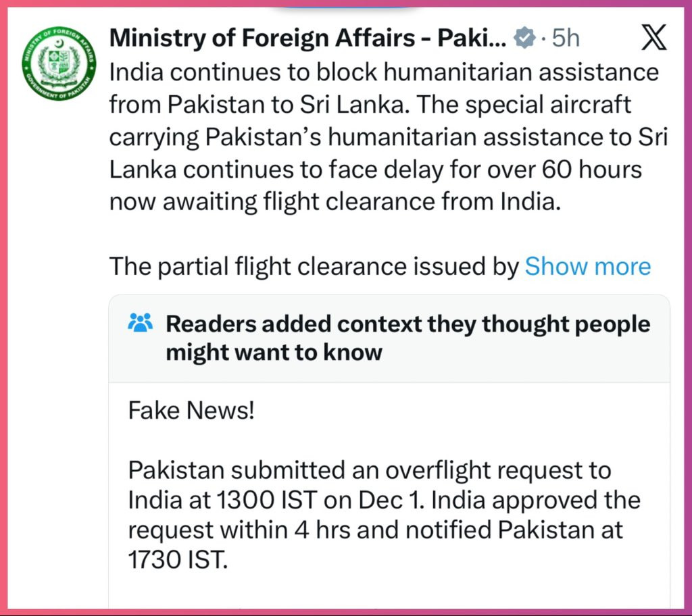692x616 pixels.
Task: Tap the blue pull bar at top edge
Action: tap(349, 7)
